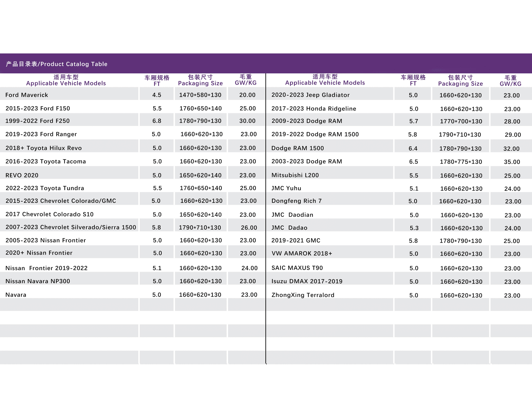Click the 2017 Chevrolet Colorado S10 row
Screen dimensions: 532x399
pos(49,214)
